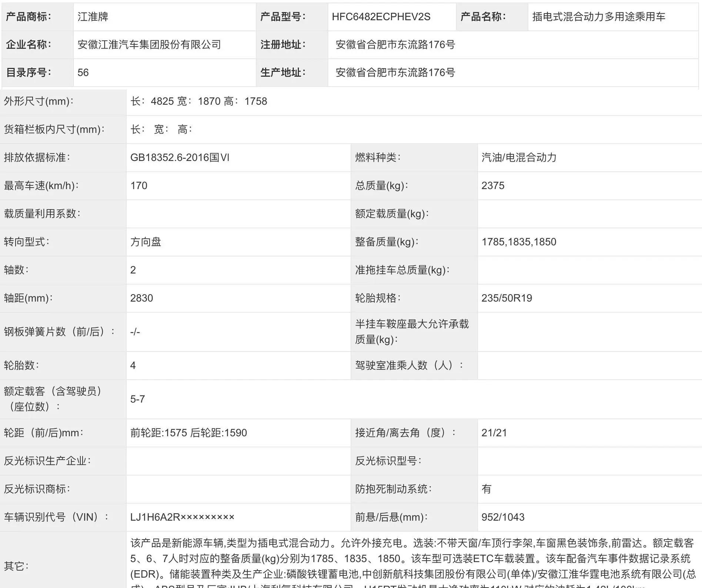Screen dimensions: 702x588
Task: Select VIN code LJ1H6A2R×××××××××
Action: click(182, 517)
